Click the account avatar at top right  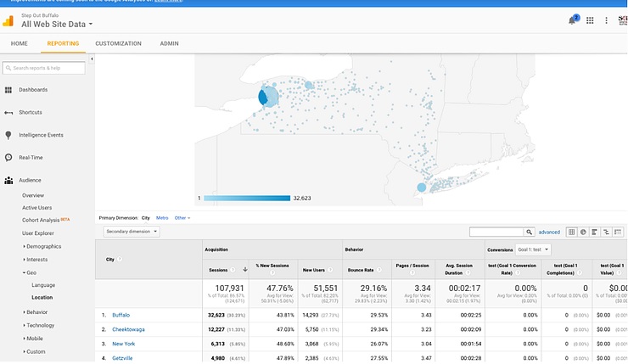(x=622, y=20)
